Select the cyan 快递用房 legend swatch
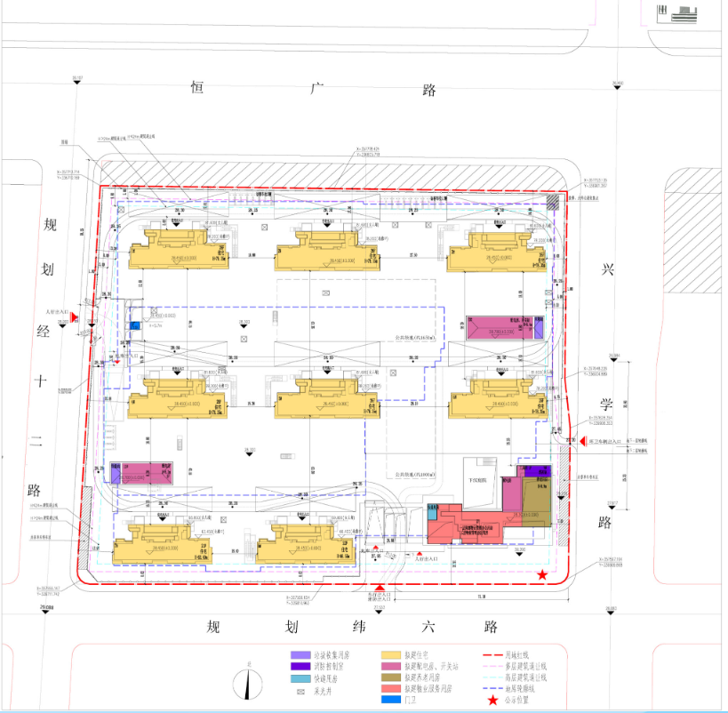Screen dimensions: 728x713 tap(300, 679)
